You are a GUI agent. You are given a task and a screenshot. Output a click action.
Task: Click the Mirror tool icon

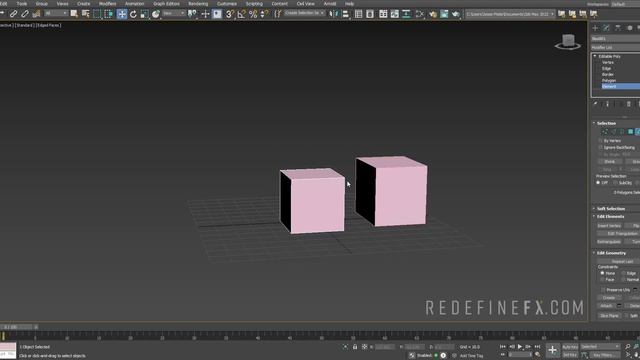point(334,14)
